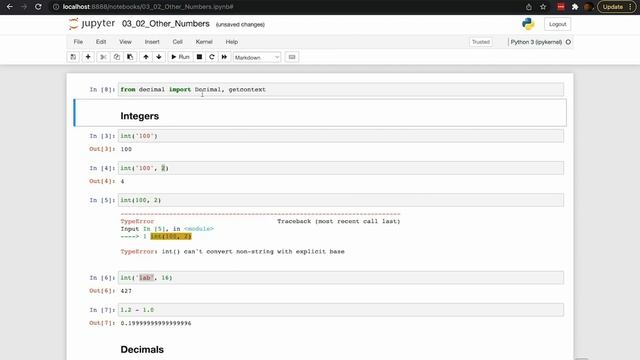Open the Cell menu
The image size is (640, 360).
[x=177, y=42]
